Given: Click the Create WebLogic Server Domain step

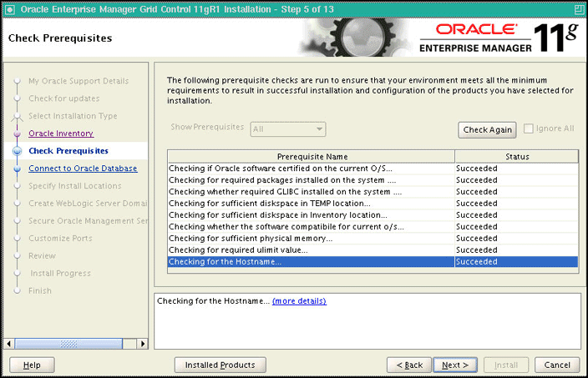Looking at the screenshot, I should click(88, 204).
